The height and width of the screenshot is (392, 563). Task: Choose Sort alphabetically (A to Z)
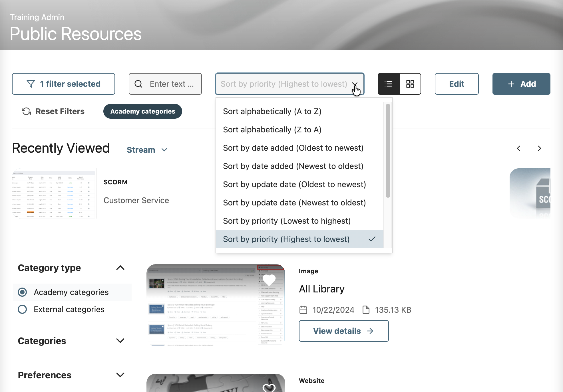coord(272,111)
